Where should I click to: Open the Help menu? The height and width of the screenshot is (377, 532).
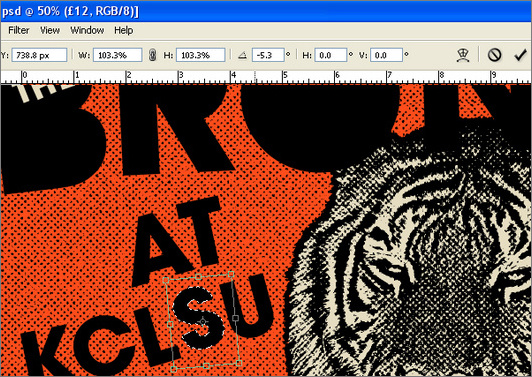pos(124,30)
